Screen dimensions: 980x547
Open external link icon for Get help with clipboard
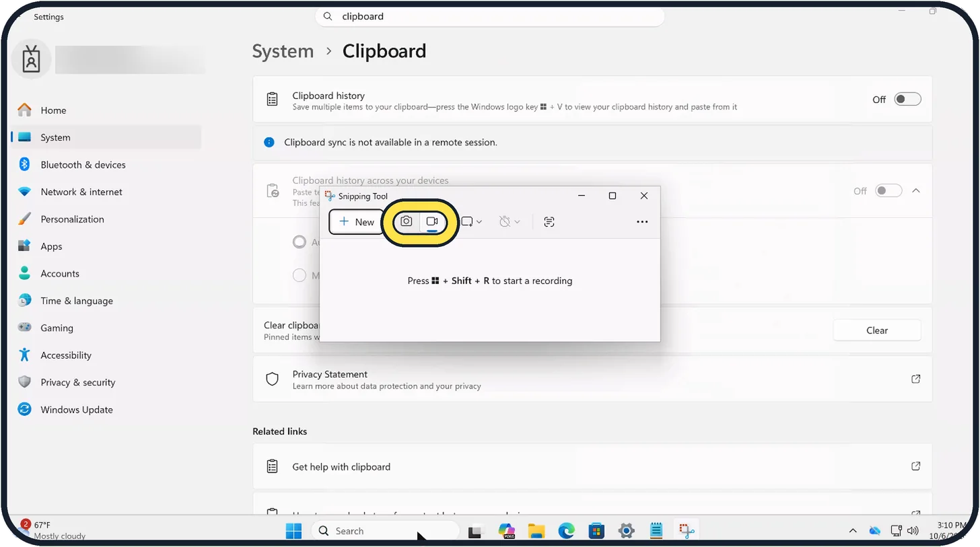point(916,466)
